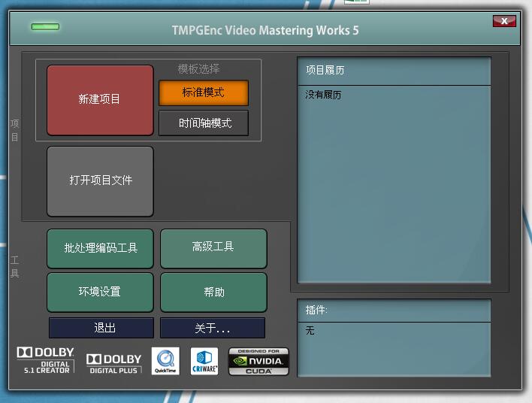This screenshot has height=403, width=532.
Task: Click 退出 to exit application
Action: tap(101, 328)
